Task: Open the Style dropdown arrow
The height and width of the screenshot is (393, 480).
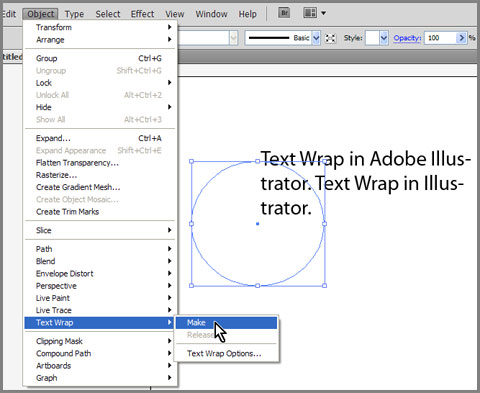Action: click(x=384, y=38)
